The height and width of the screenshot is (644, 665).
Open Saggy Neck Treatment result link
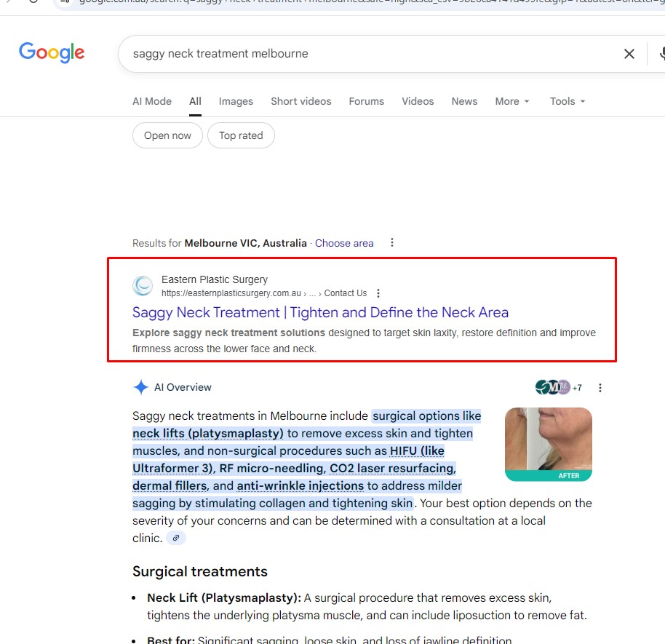point(320,313)
